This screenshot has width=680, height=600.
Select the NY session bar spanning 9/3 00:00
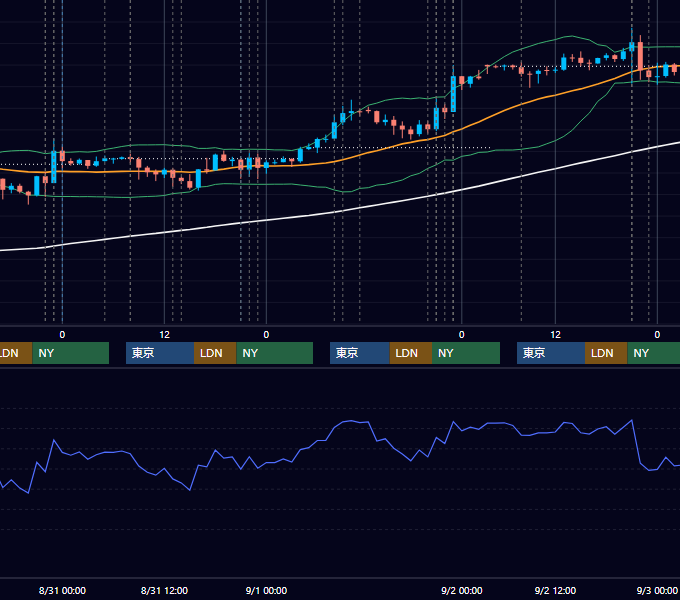pos(654,353)
